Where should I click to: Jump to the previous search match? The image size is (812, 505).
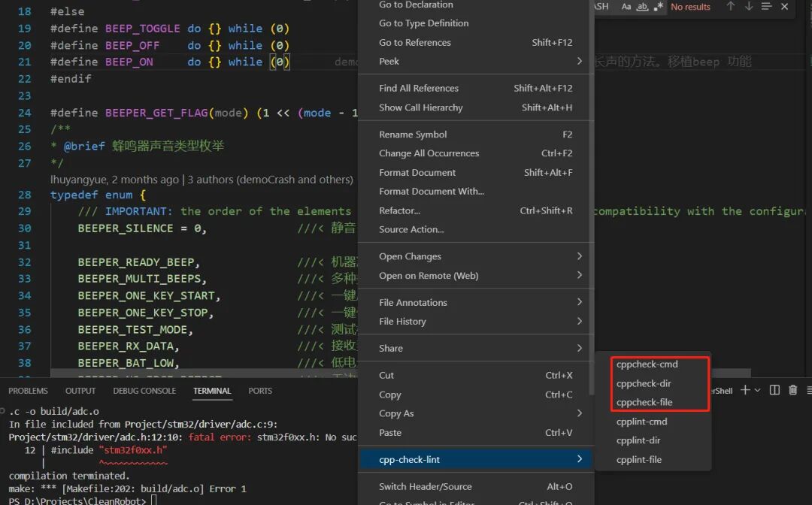click(x=730, y=7)
